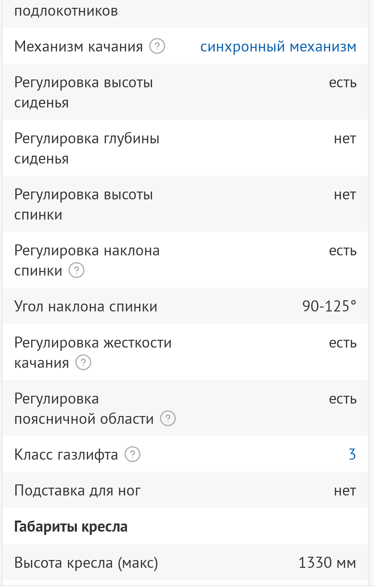Click the подлокотников text at top
This screenshot has height=588, width=374.
click(x=66, y=11)
